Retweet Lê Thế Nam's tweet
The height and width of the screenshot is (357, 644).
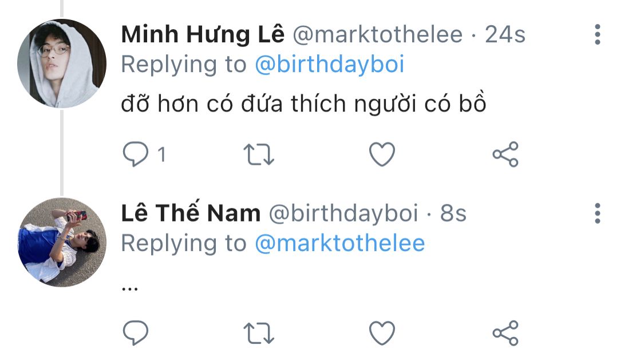[259, 333]
